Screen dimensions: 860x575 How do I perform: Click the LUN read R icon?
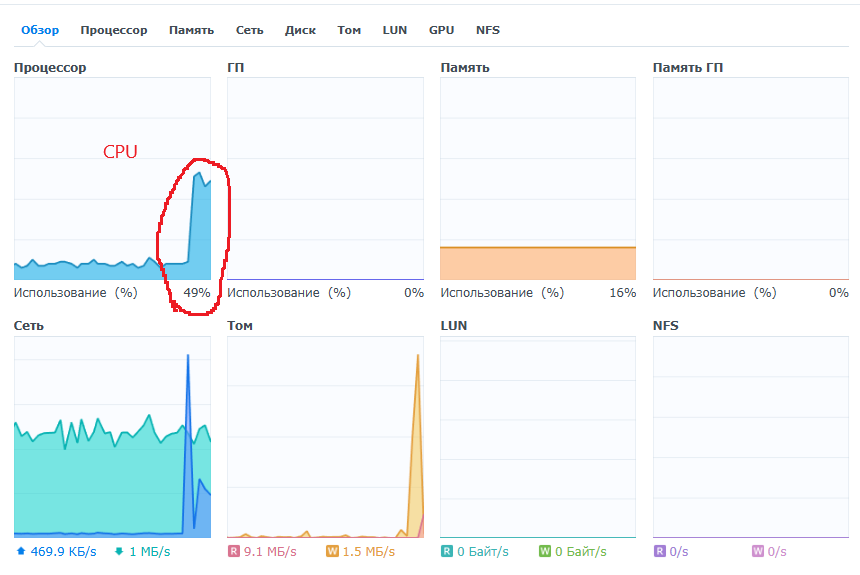click(447, 551)
